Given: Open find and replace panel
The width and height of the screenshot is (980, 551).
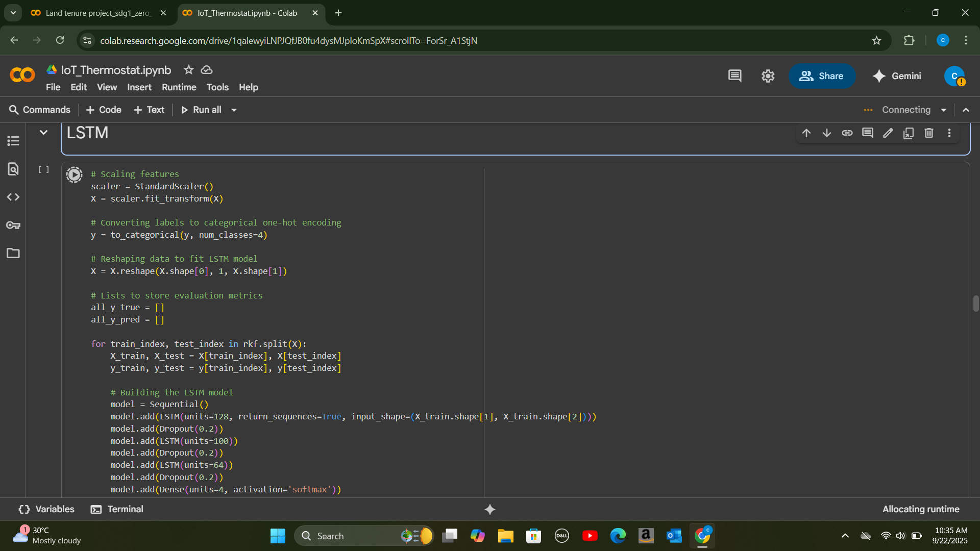Looking at the screenshot, I should pos(13,169).
